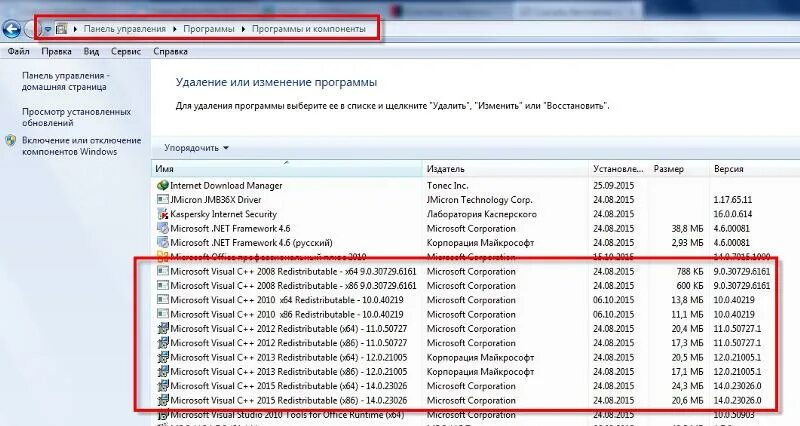
Task: Open the Сервис menu
Action: pyautogui.click(x=126, y=52)
